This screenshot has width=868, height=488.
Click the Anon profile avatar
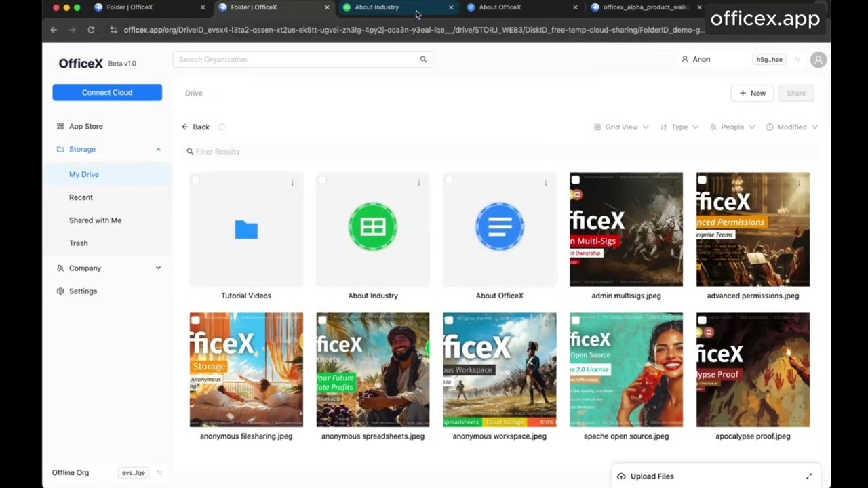tap(818, 60)
